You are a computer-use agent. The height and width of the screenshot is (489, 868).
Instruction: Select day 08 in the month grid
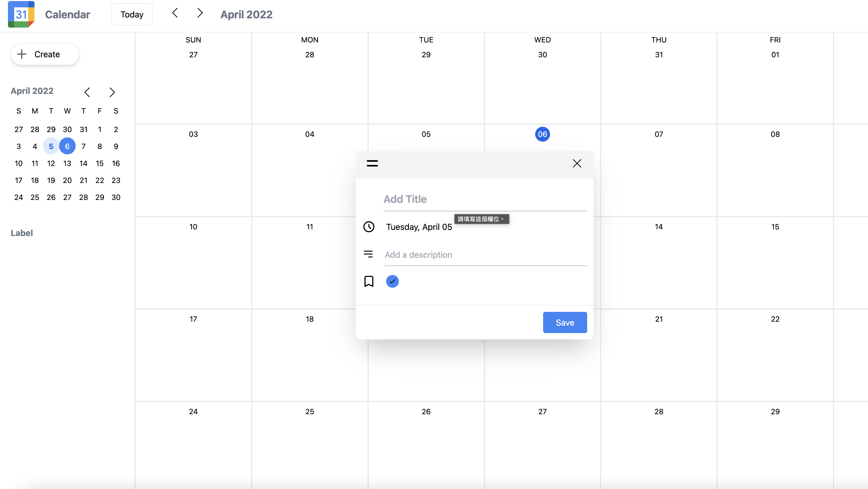(x=775, y=134)
